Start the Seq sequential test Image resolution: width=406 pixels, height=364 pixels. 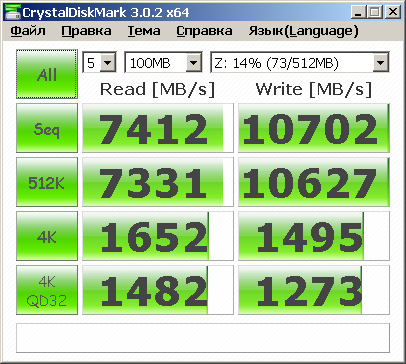(47, 128)
